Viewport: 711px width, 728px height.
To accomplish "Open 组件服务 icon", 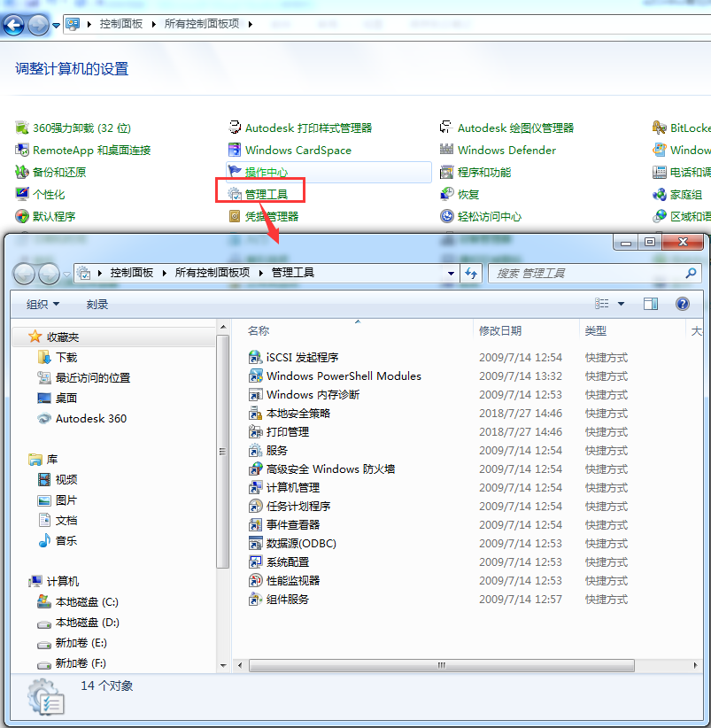I will tap(255, 599).
